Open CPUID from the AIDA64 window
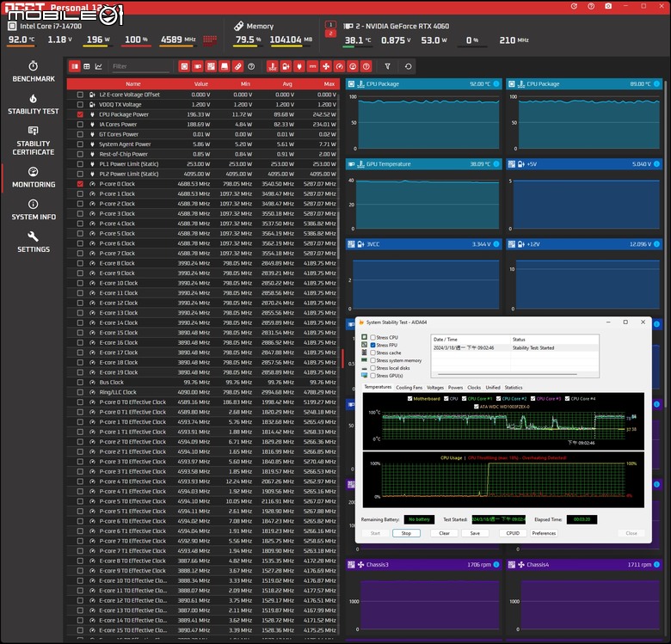 [x=513, y=533]
